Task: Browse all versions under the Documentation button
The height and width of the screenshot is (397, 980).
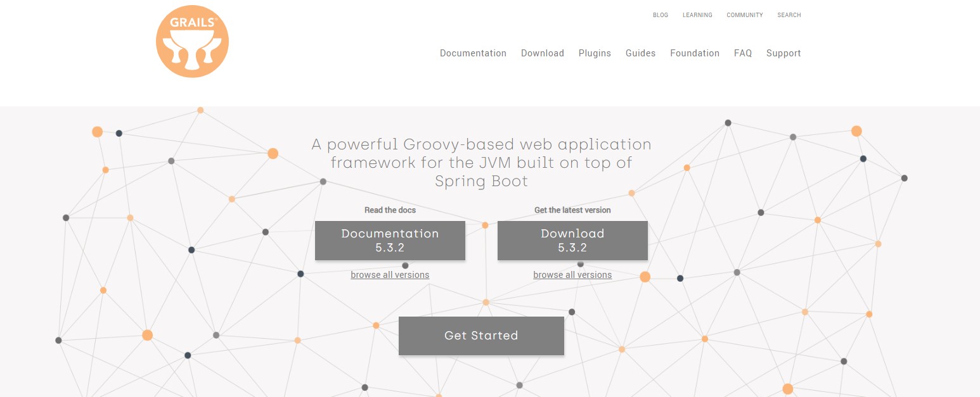Action: pos(390,275)
